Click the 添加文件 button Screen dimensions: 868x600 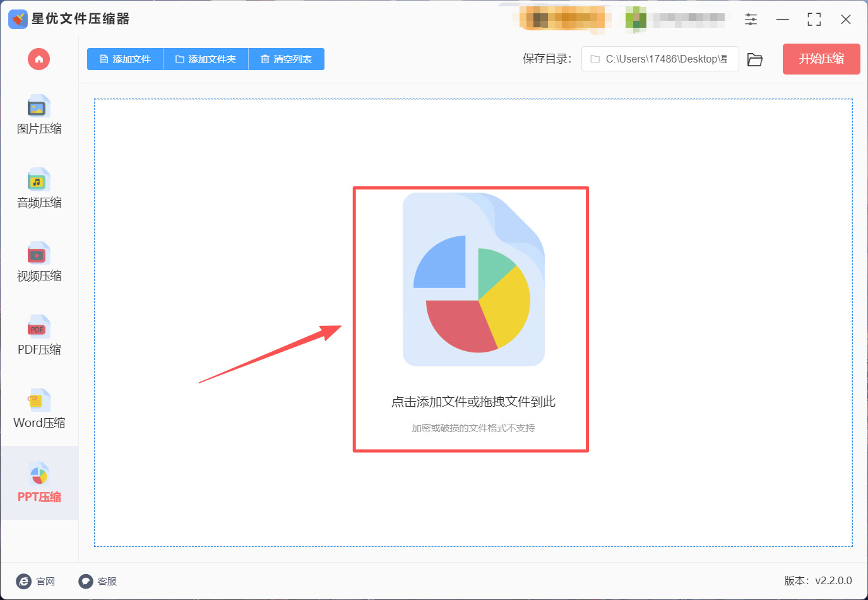pos(125,59)
